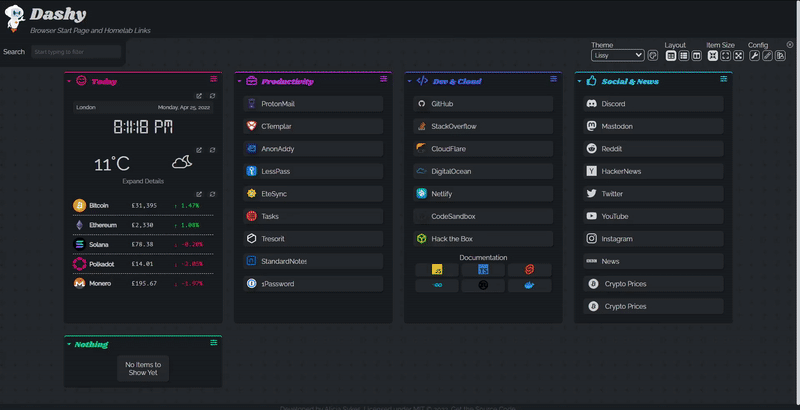This screenshot has height=410, width=800.
Task: Open the StackOverflow link
Action: (x=483, y=126)
